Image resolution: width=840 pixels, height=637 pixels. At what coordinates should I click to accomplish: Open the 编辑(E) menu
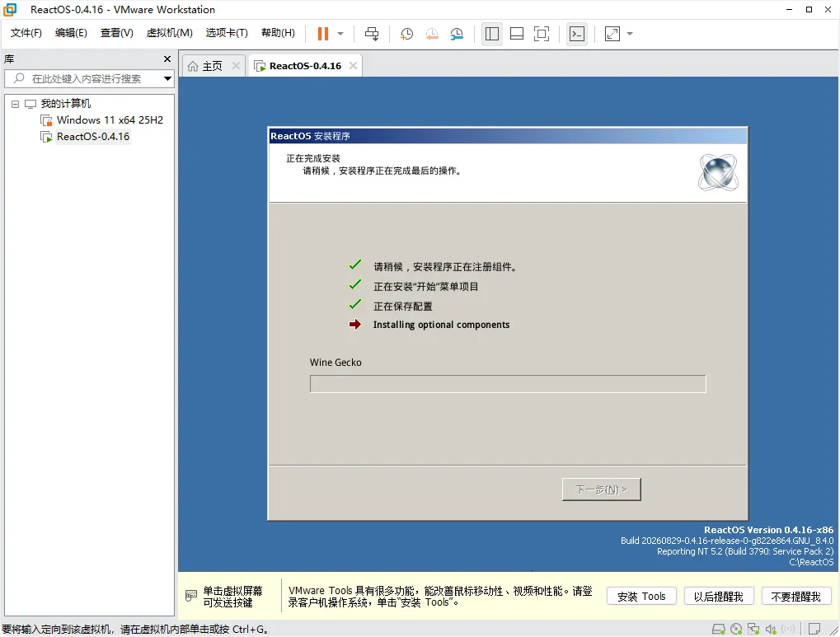click(x=71, y=33)
